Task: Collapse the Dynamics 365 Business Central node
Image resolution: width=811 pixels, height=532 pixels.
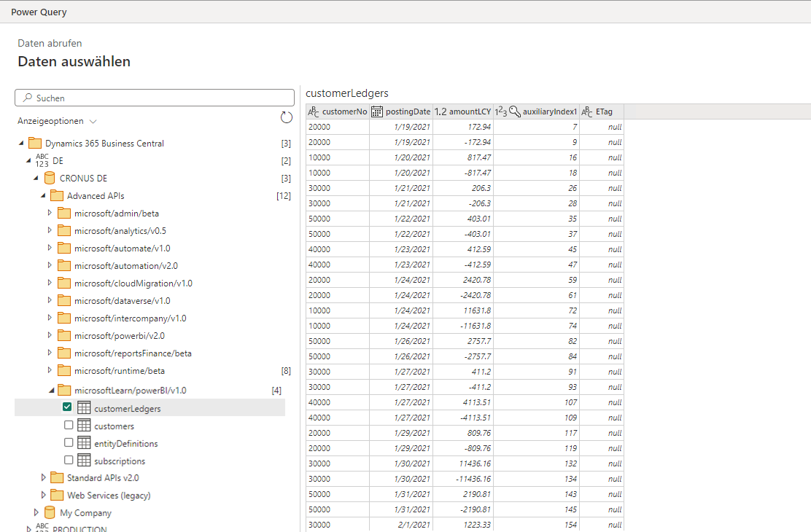Action: point(21,144)
